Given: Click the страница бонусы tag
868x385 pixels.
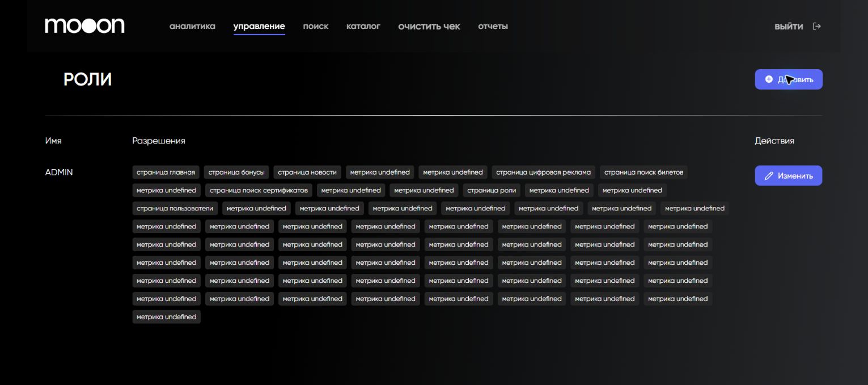Looking at the screenshot, I should tap(236, 172).
